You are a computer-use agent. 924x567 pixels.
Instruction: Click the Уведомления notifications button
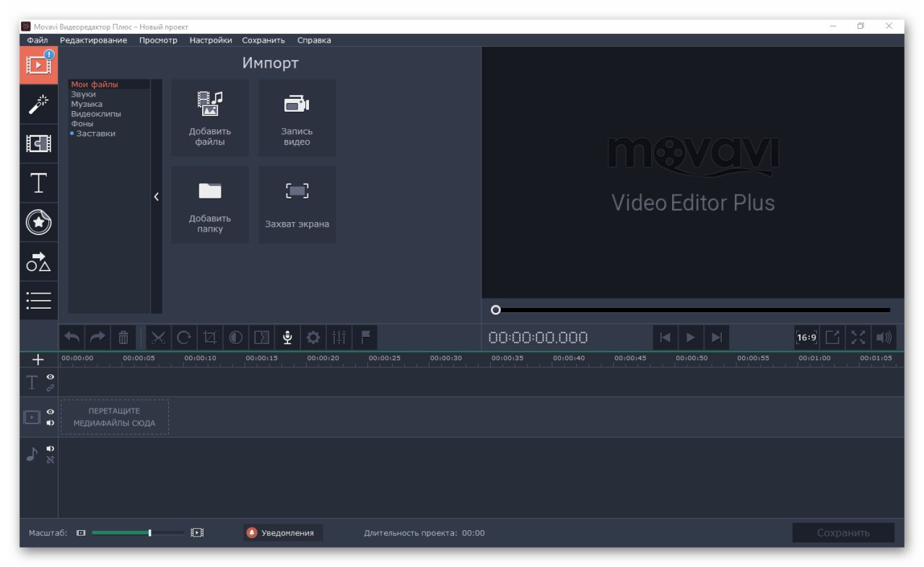(283, 533)
